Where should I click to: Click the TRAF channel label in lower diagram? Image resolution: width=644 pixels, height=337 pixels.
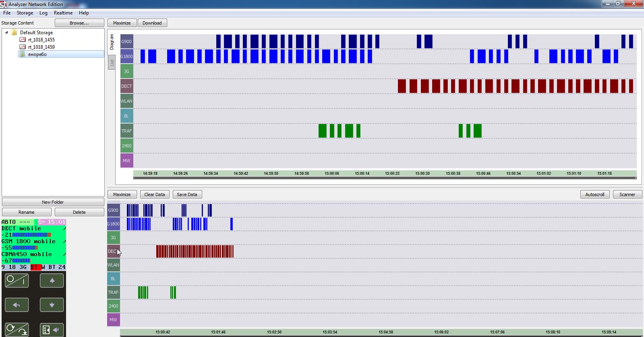[x=113, y=292]
